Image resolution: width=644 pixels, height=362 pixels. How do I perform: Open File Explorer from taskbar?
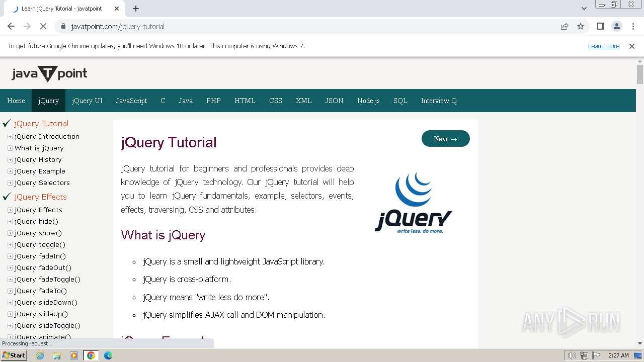(57, 355)
